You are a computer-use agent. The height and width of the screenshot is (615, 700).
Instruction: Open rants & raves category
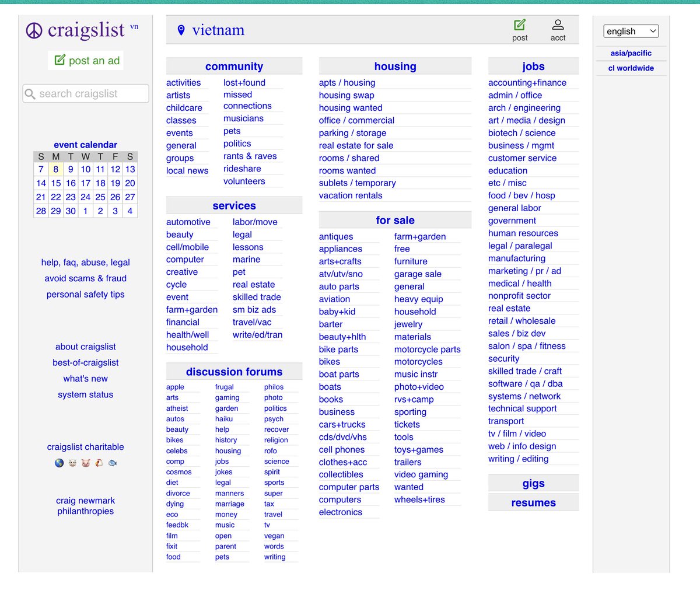[250, 156]
